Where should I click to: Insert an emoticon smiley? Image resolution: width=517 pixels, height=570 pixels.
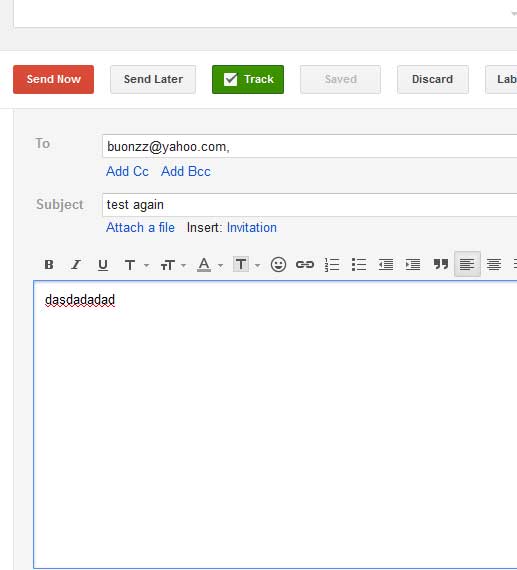click(x=278, y=264)
